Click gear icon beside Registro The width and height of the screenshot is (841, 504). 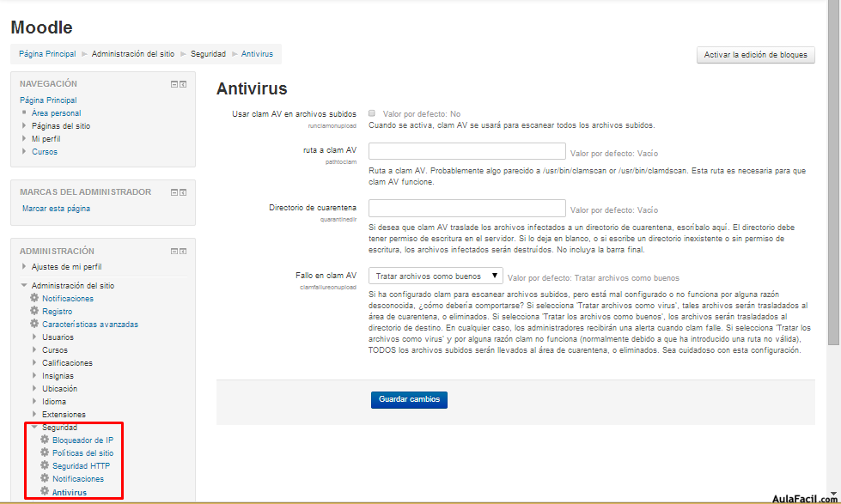click(x=34, y=311)
